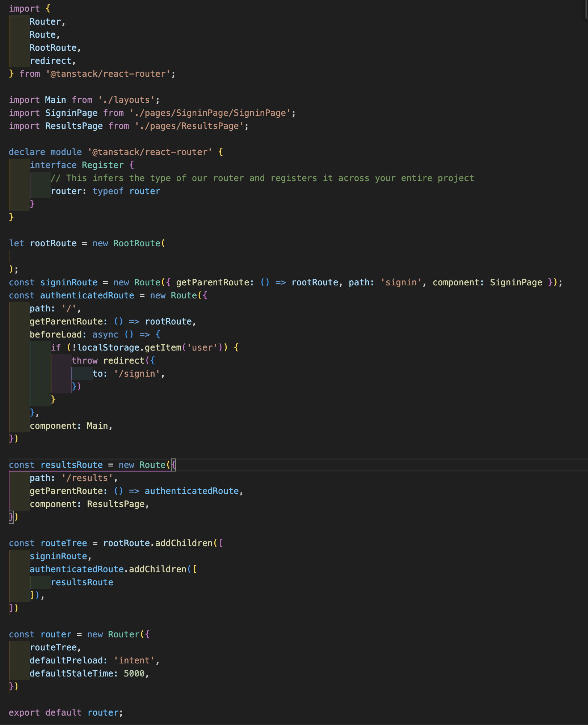The height and width of the screenshot is (725, 588).
Task: Click the 'signin' path string without slash
Action: click(401, 282)
